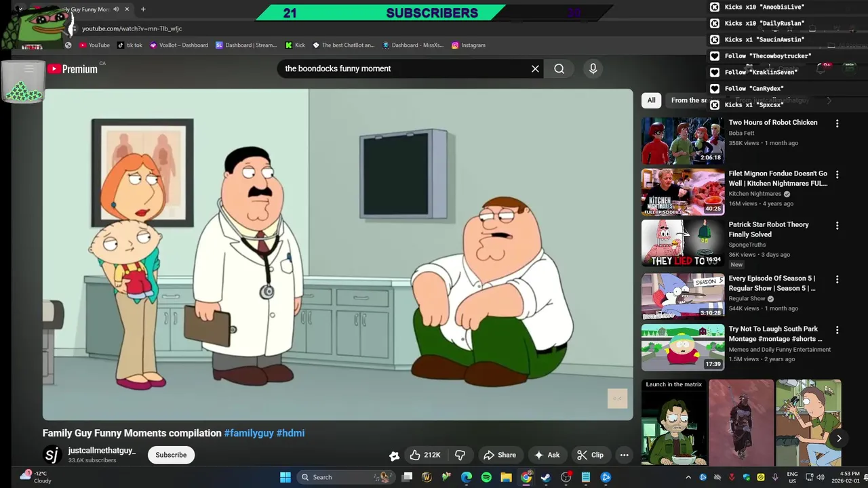Open menu for Patrick Star Robot Theory
The width and height of the screenshot is (868, 488).
(x=837, y=225)
